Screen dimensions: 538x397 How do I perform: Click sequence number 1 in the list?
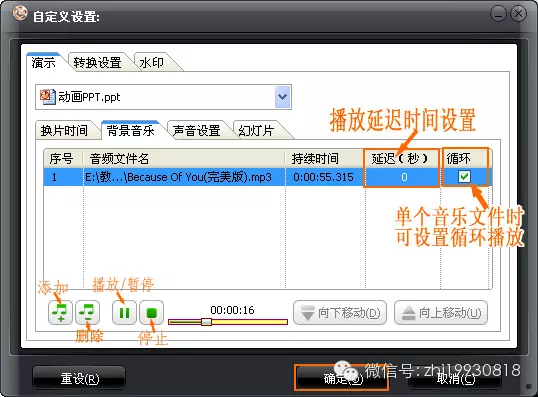pos(54,177)
